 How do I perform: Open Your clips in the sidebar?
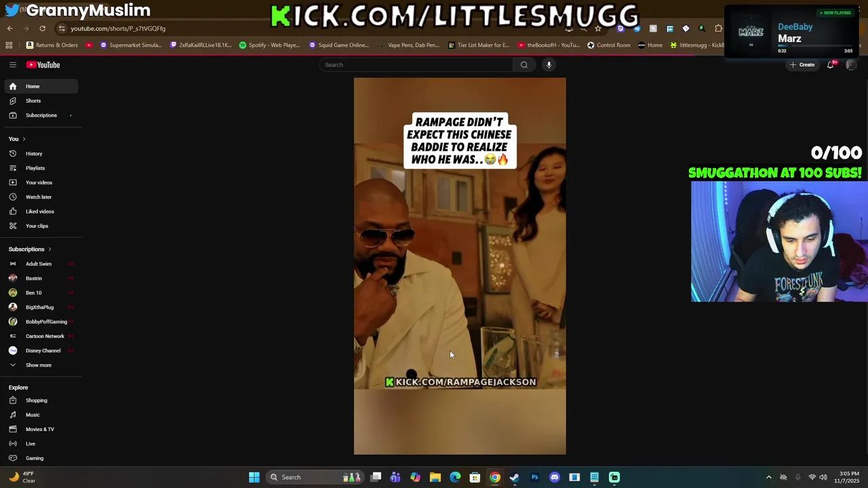pyautogui.click(x=41, y=226)
